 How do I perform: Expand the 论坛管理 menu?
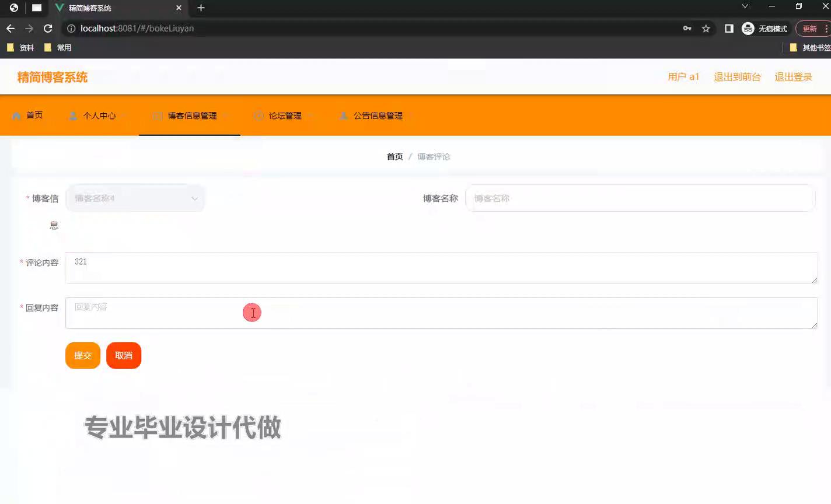(x=284, y=116)
